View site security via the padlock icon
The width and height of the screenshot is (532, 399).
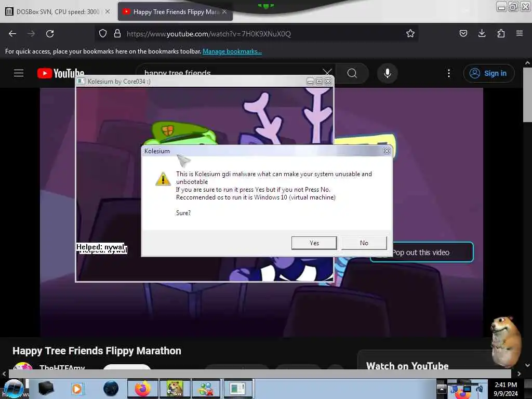click(x=117, y=34)
